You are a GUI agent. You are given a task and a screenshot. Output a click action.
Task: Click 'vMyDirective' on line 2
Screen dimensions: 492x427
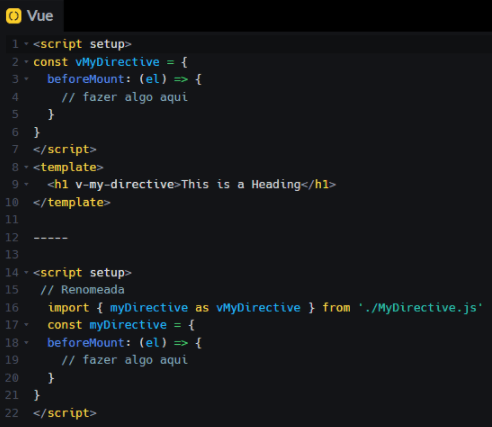[117, 62]
